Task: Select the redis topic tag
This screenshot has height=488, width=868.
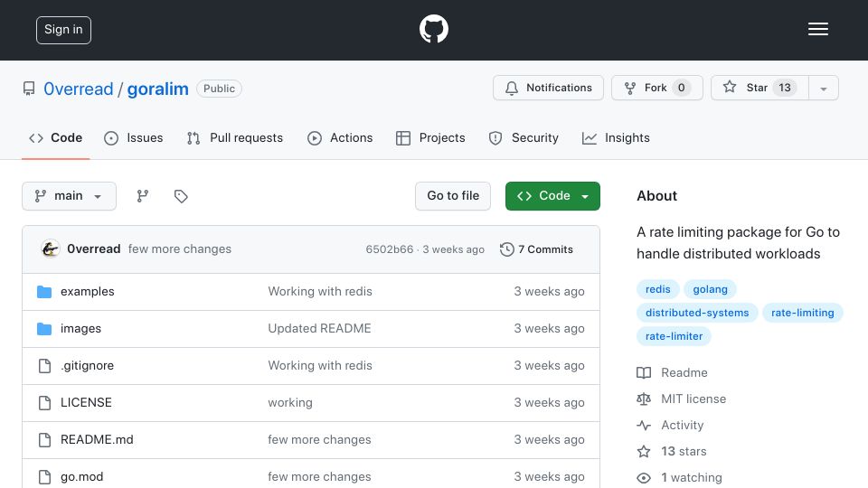Action: (x=657, y=289)
